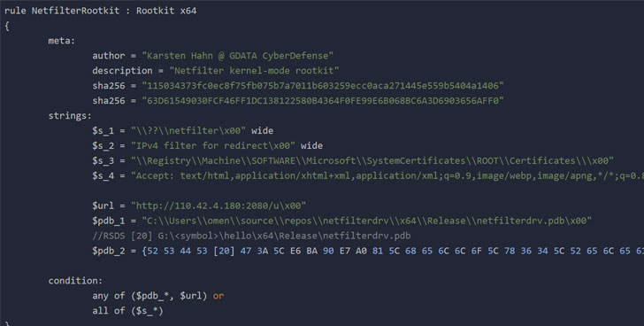The height and width of the screenshot is (326, 644).
Task: Click the $pdb_2 variable name
Action: (x=109, y=251)
